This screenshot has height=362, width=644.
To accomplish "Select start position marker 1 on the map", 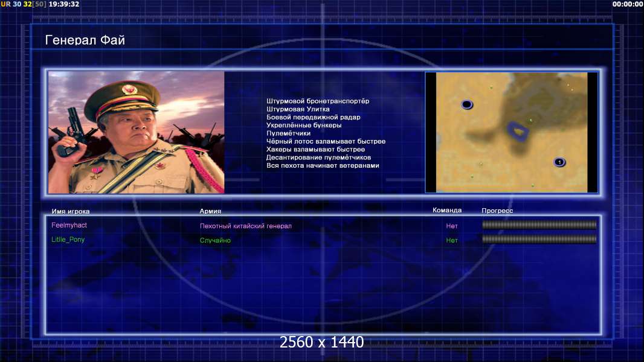I will click(x=559, y=162).
